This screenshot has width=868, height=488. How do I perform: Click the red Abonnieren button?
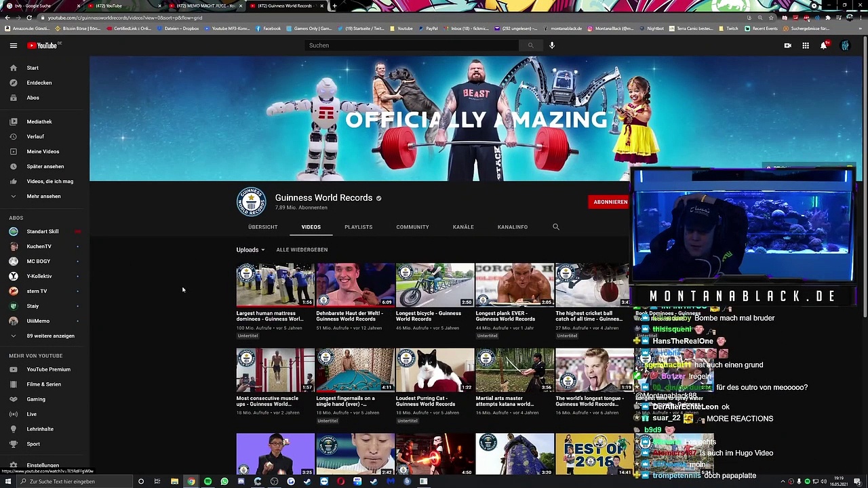click(x=610, y=202)
